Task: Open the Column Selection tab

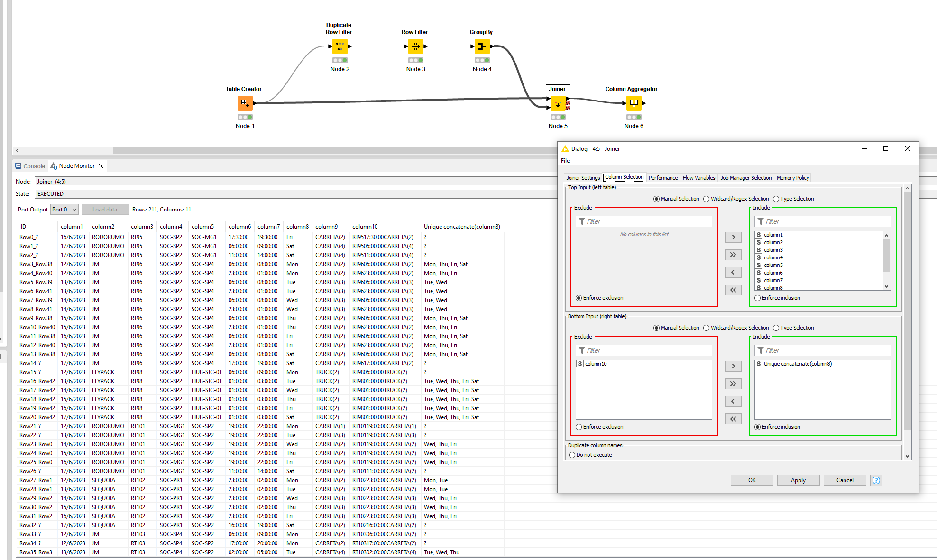Action: click(624, 177)
